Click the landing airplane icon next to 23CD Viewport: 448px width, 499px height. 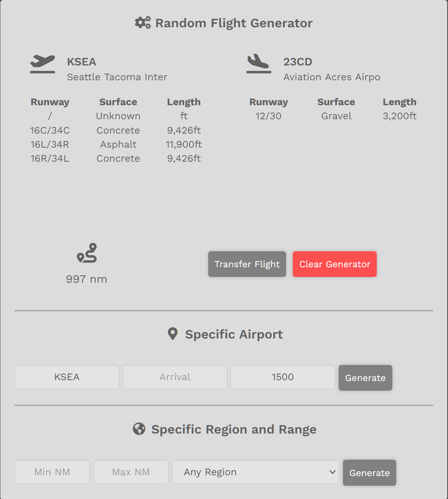click(258, 63)
